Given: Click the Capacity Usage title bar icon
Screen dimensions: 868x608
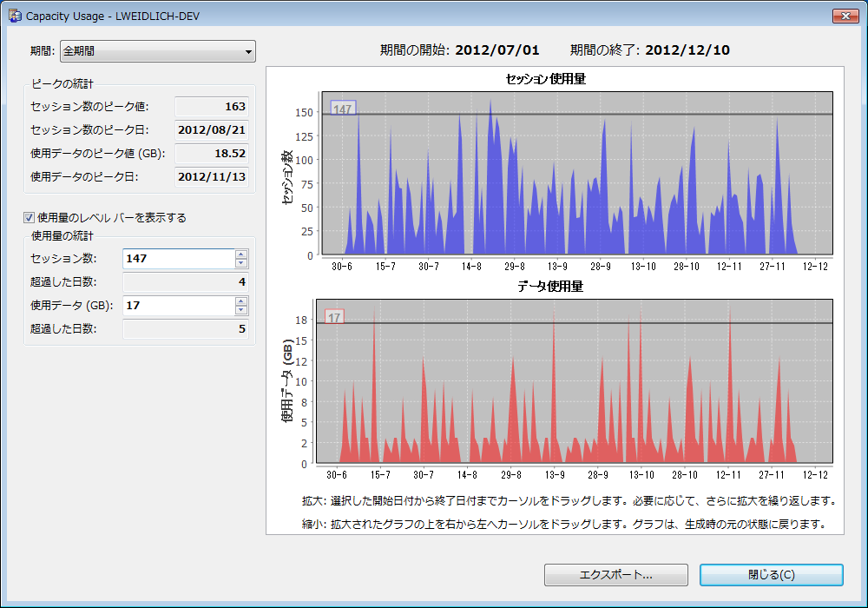Looking at the screenshot, I should coord(15,16).
